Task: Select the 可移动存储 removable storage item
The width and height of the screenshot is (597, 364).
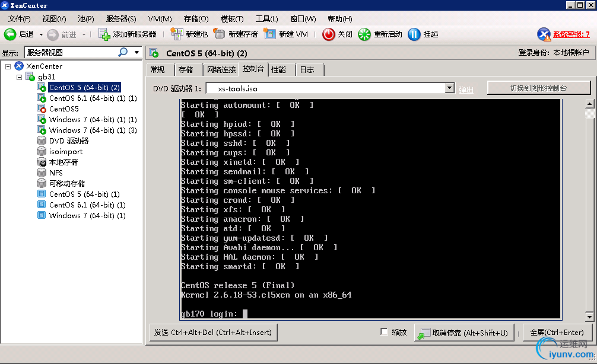Action: pyautogui.click(x=67, y=183)
